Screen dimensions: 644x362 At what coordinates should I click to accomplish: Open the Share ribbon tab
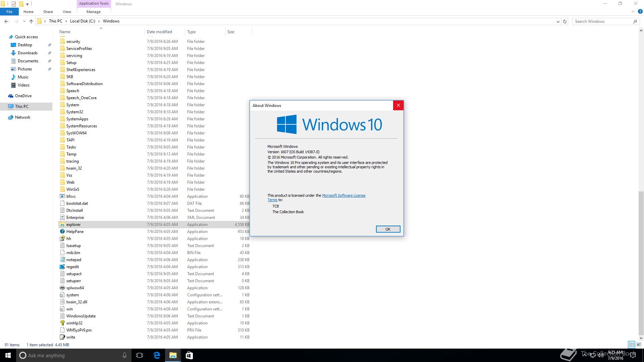[x=48, y=12]
